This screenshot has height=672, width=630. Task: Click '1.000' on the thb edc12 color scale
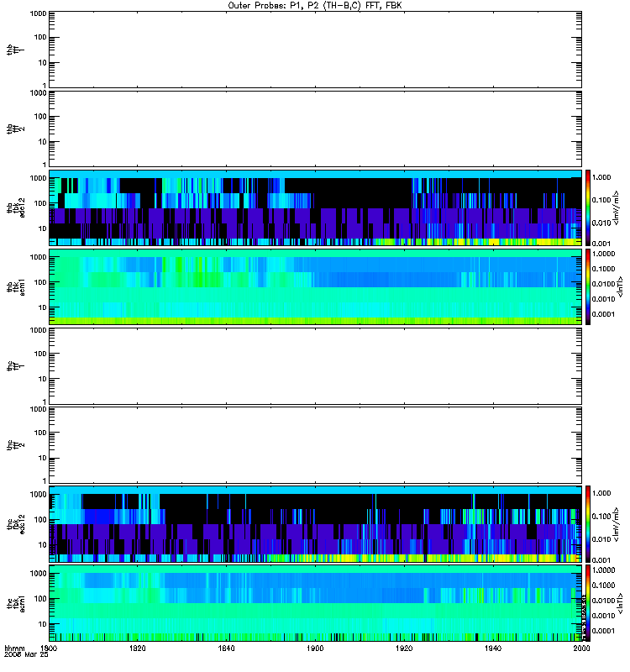(601, 177)
